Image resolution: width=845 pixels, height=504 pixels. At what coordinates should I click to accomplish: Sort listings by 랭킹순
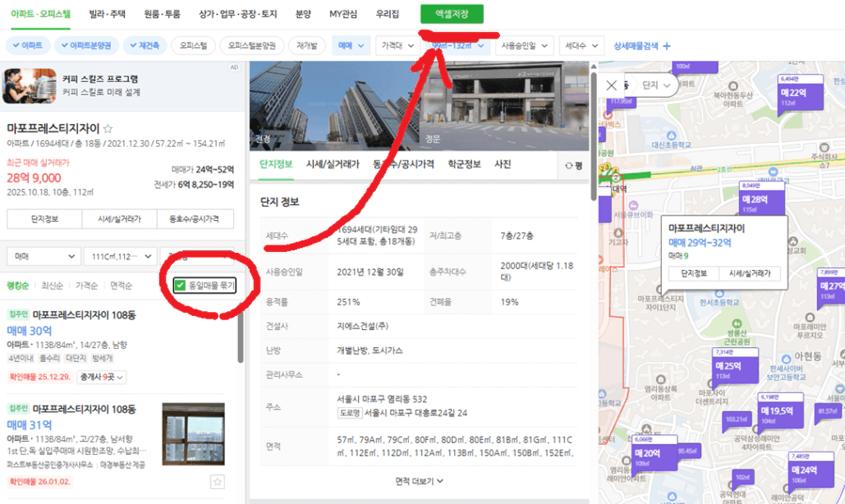coord(17,286)
